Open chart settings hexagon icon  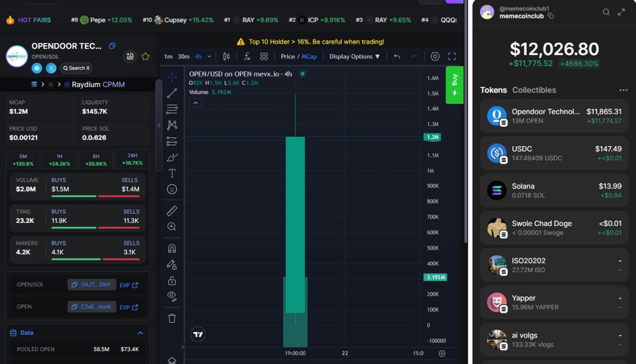point(435,56)
